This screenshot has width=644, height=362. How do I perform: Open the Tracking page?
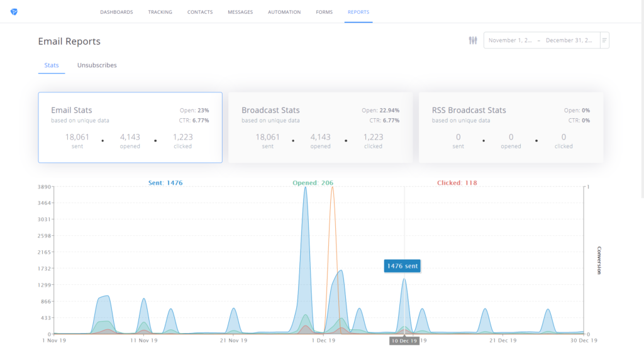click(160, 11)
